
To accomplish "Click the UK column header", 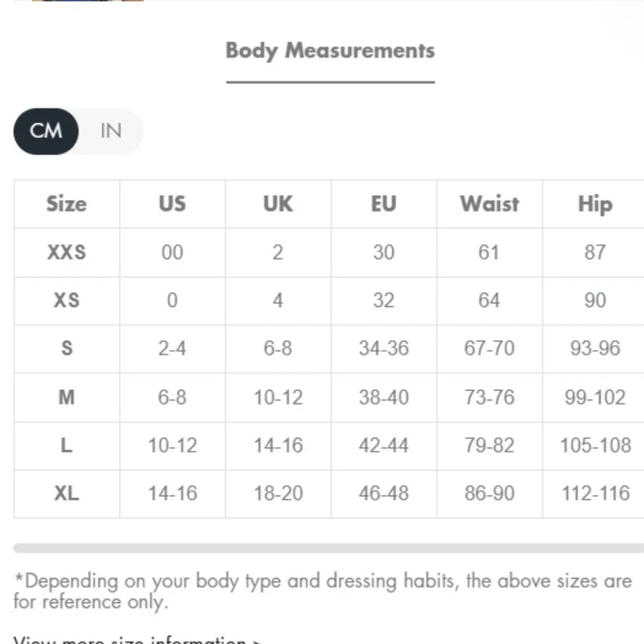I will 278,204.
